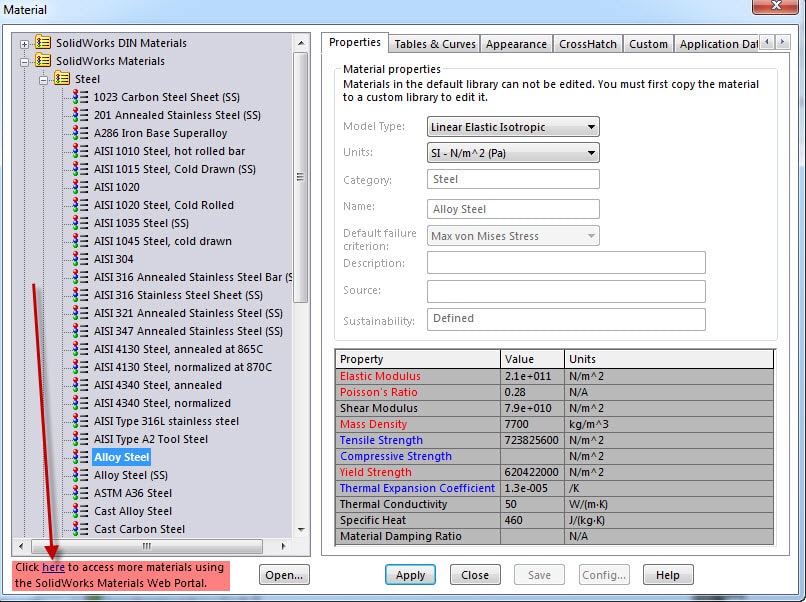Click the 1023 Carbon Steel Sheet material icon
Image resolution: width=806 pixels, height=602 pixels.
tap(80, 97)
